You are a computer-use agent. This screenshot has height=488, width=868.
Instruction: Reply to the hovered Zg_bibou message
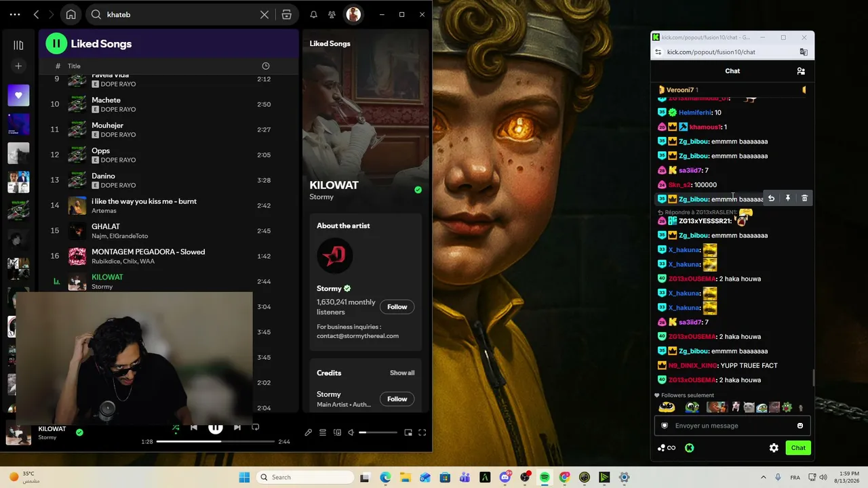click(771, 199)
